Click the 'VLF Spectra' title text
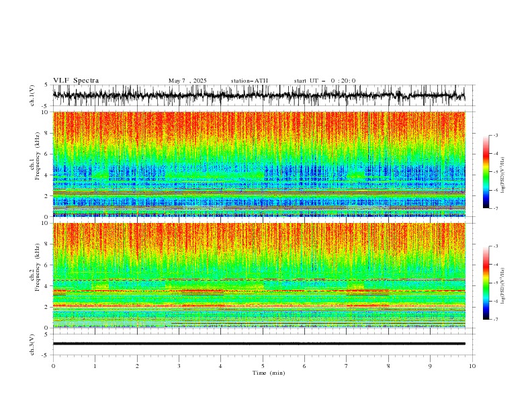 [x=76, y=81]
